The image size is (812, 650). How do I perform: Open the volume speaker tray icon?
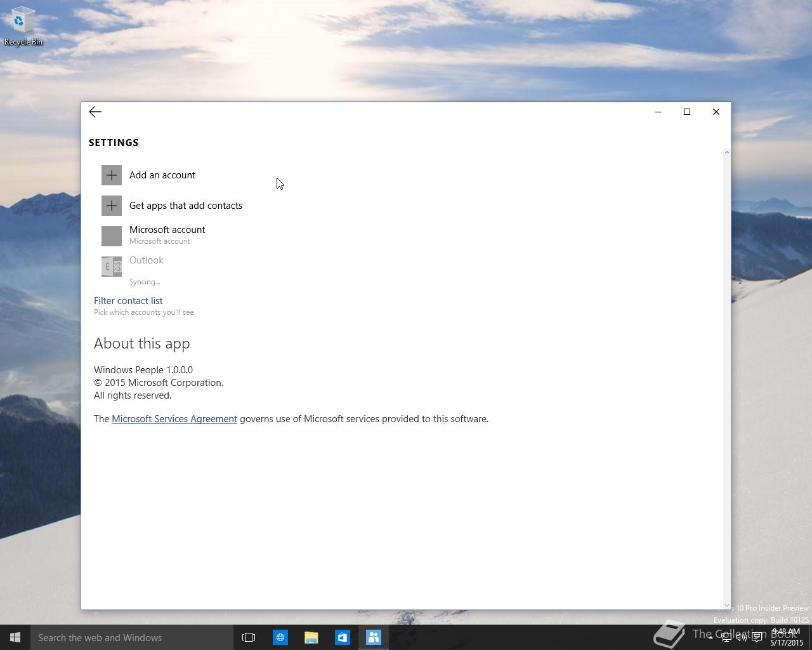click(x=741, y=637)
